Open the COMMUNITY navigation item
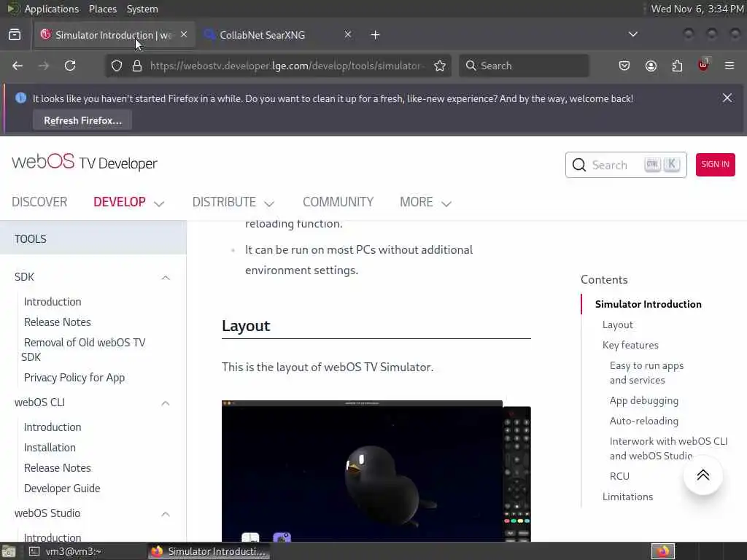747x560 pixels. click(x=338, y=202)
